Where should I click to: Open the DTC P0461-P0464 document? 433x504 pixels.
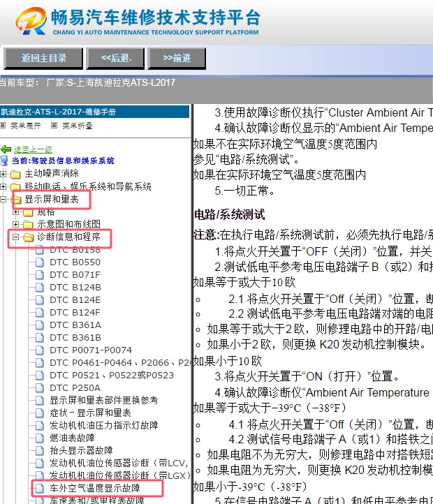coord(120,362)
